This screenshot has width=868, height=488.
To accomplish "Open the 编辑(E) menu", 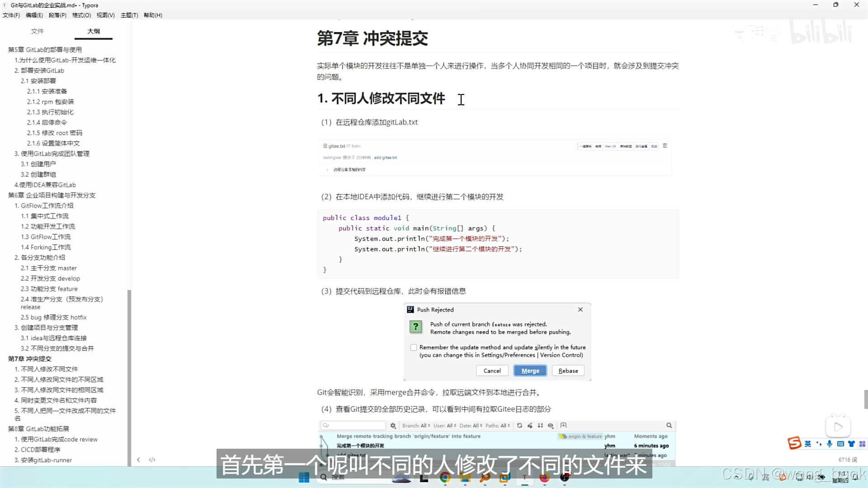I will pos(34,15).
